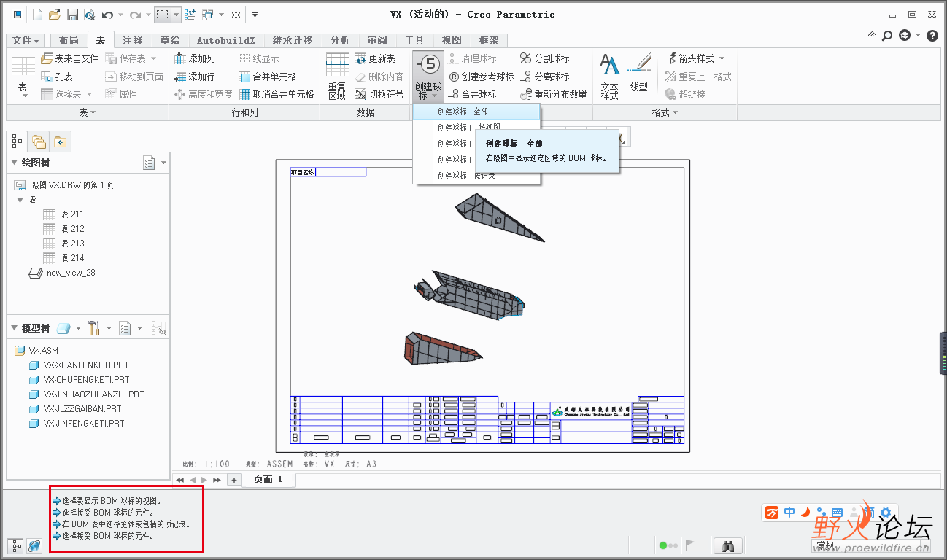Click the Repeat Region (重复区域) icon

[337, 76]
